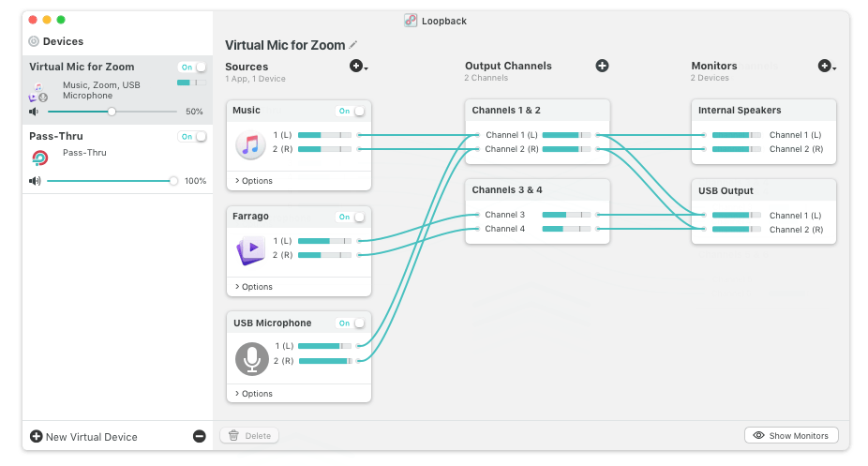The height and width of the screenshot is (466, 868).
Task: Click the input port of USB Output Channel 1 (L)
Action: click(x=704, y=215)
